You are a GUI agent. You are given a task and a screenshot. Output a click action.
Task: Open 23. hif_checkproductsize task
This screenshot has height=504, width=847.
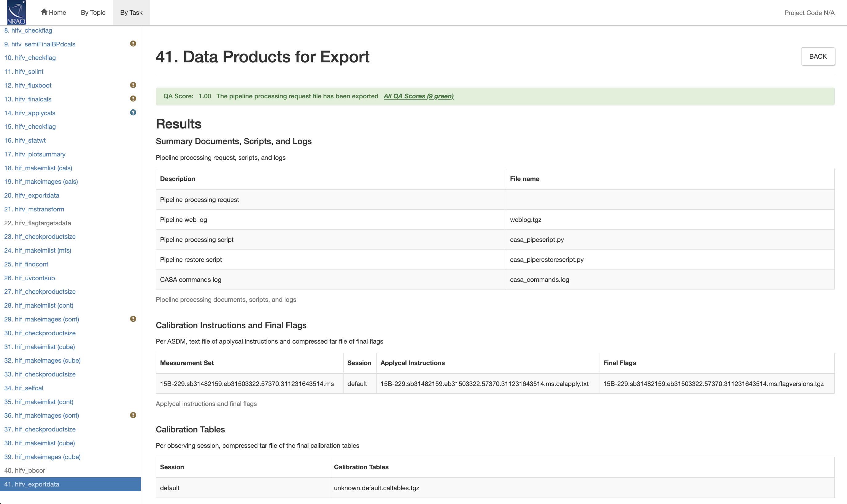coord(40,236)
